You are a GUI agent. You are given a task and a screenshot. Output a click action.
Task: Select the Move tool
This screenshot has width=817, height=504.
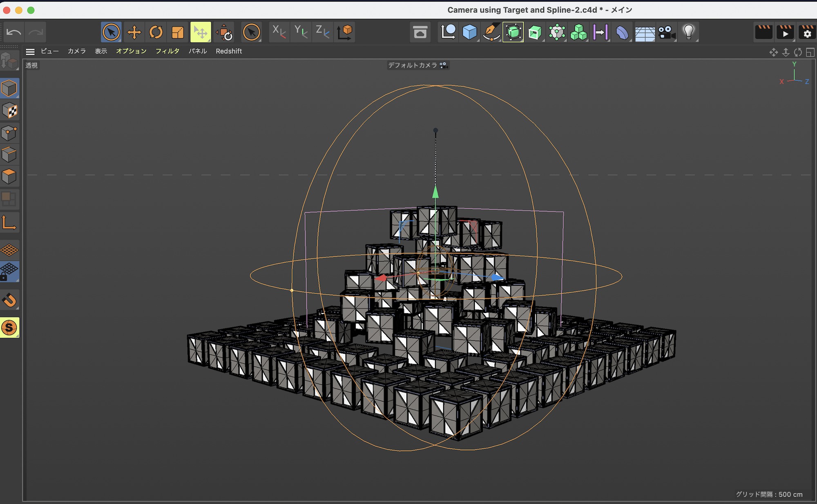[x=134, y=32]
